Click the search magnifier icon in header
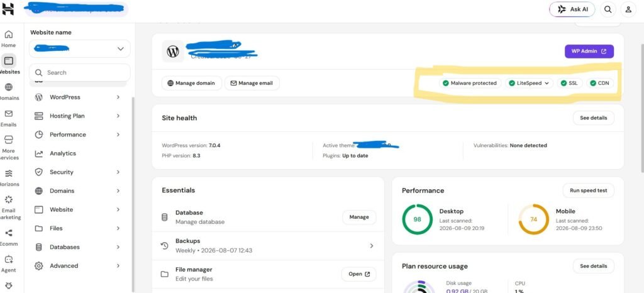The height and width of the screenshot is (293, 644). 608,9
